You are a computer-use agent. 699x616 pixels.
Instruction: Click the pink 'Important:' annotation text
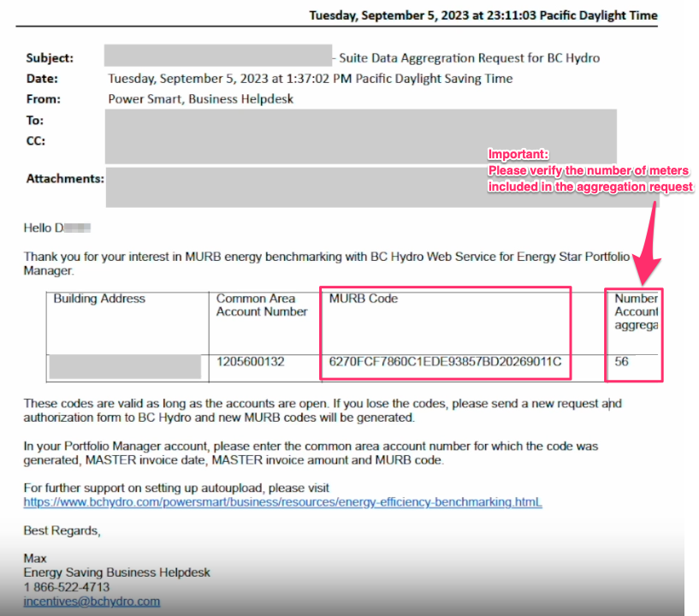pos(516,154)
